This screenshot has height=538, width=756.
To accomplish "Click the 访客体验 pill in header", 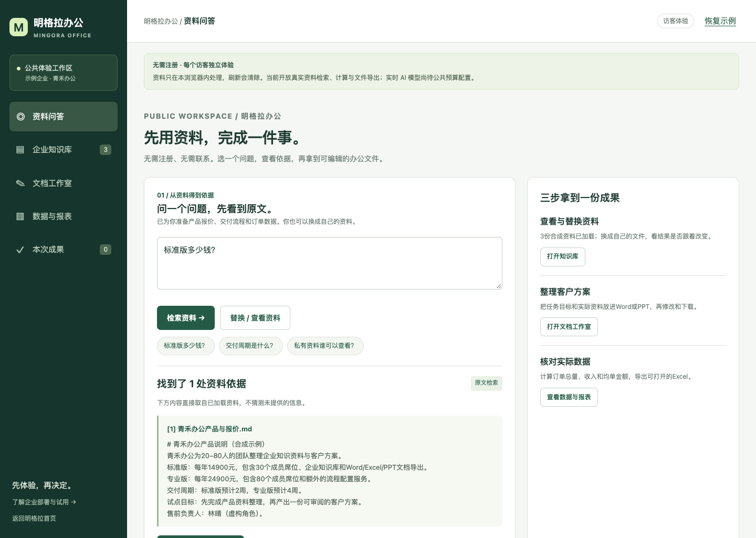I will click(x=676, y=21).
